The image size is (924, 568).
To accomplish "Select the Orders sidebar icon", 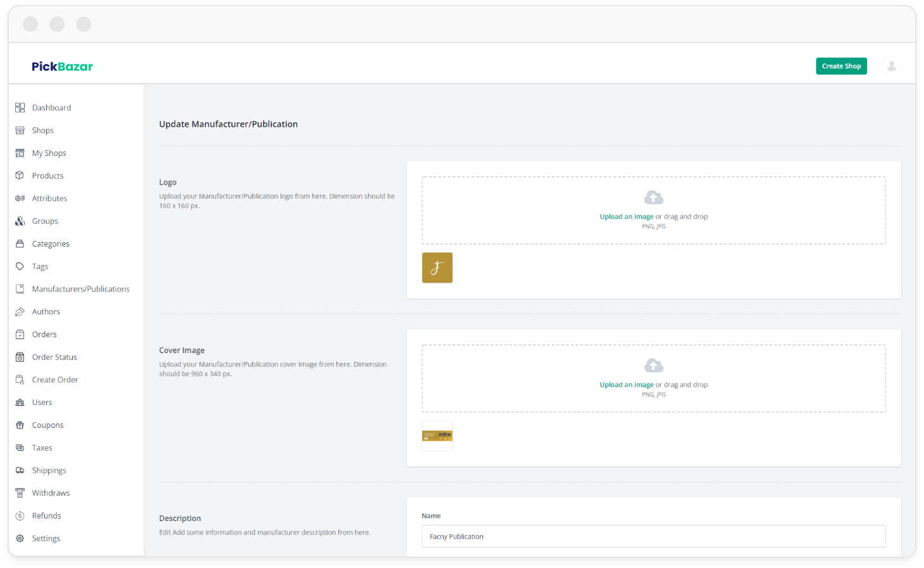I will 20,334.
